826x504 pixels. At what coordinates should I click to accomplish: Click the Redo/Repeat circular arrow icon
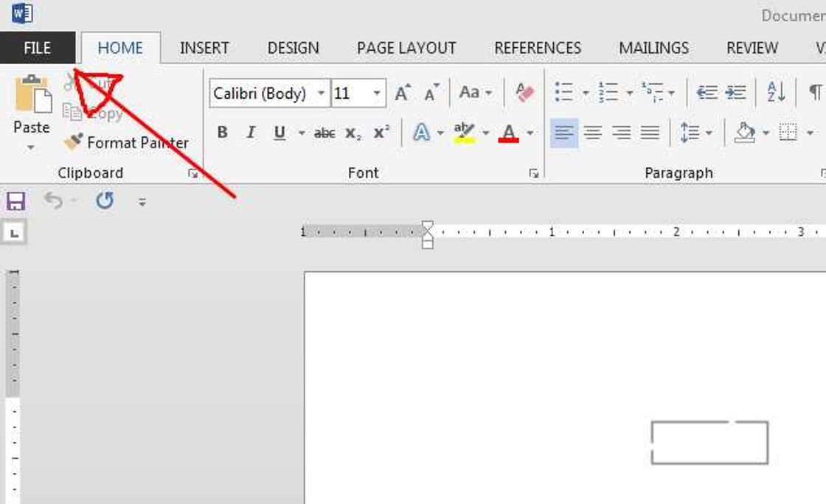click(105, 200)
